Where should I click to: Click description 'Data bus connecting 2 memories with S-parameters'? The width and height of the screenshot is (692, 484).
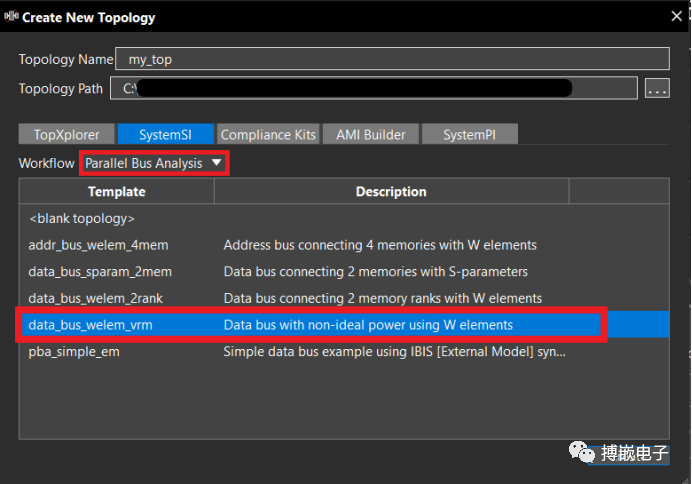click(x=376, y=271)
